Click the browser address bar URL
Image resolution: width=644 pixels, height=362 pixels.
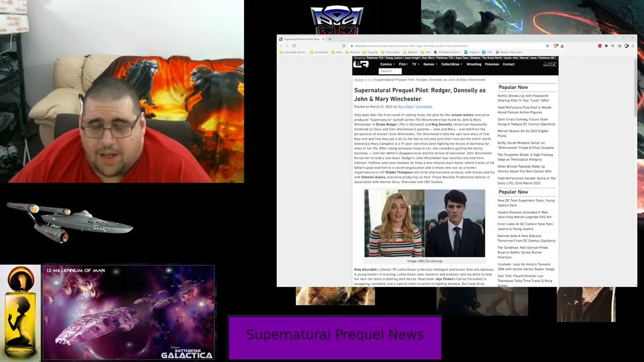click(412, 46)
